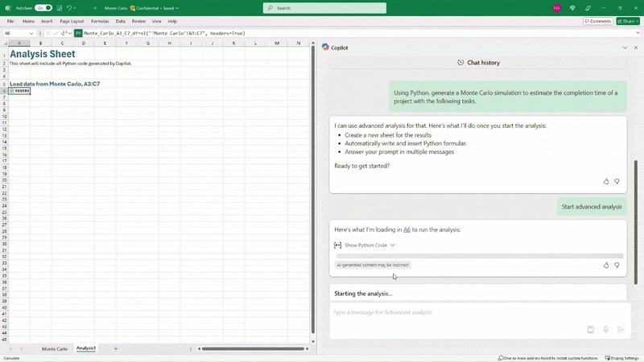The image size is (644, 362).
Task: Click the Copilot logo icon
Action: (x=325, y=47)
